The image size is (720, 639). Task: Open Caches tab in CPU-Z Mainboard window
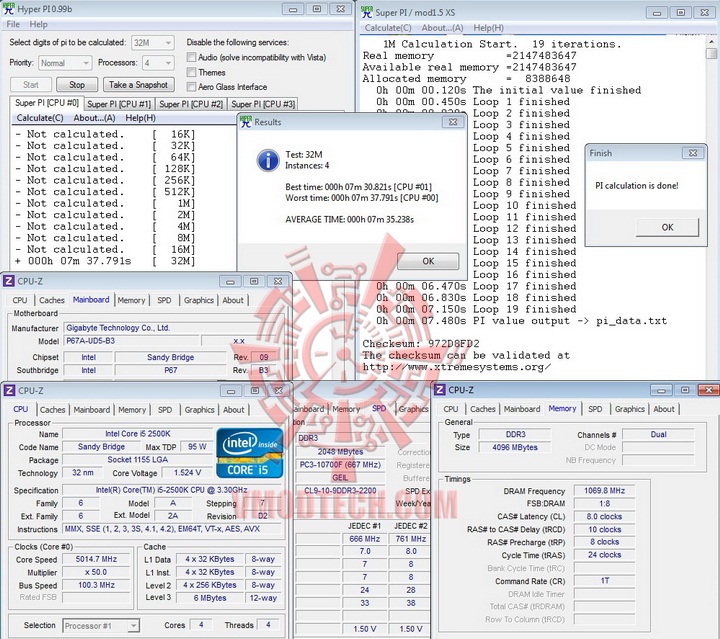[x=51, y=300]
